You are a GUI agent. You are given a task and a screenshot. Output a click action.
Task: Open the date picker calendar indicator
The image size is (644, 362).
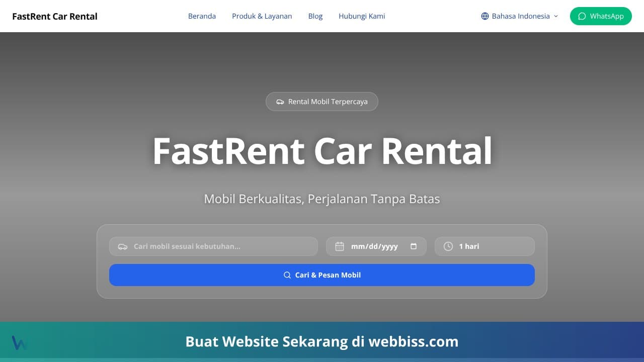pyautogui.click(x=414, y=246)
